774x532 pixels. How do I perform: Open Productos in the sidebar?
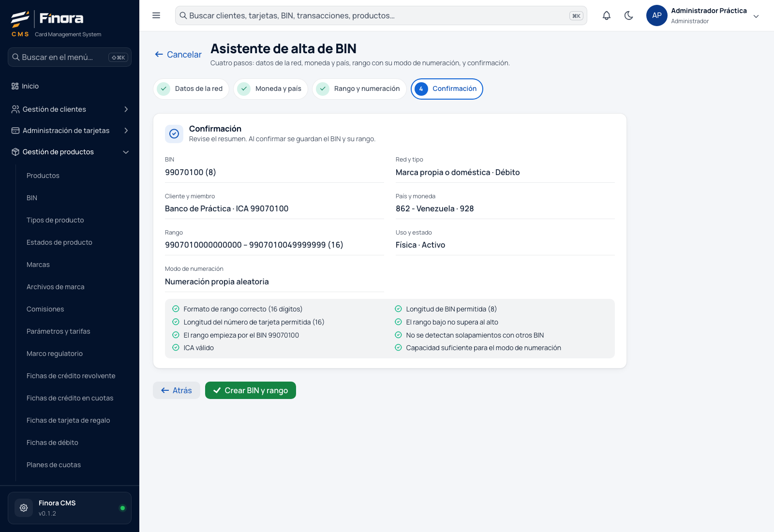[43, 176]
